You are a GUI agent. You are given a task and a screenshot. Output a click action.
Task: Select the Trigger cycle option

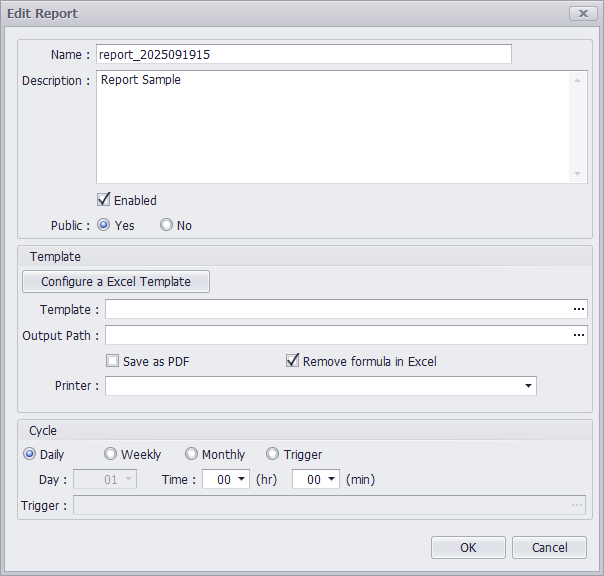(x=273, y=454)
